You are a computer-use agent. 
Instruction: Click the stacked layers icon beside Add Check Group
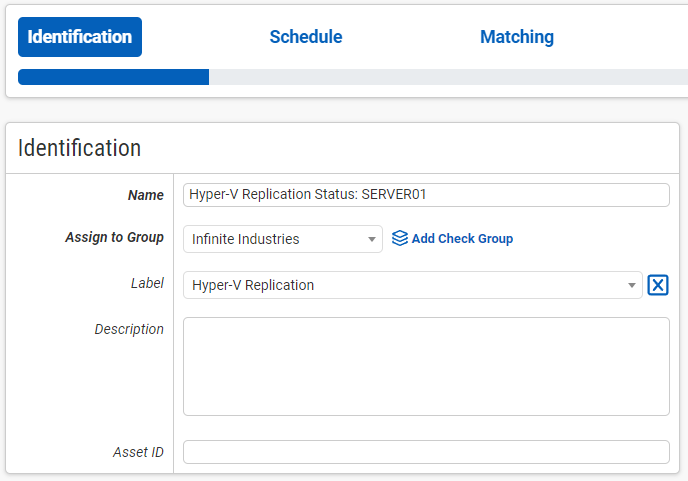coord(399,239)
